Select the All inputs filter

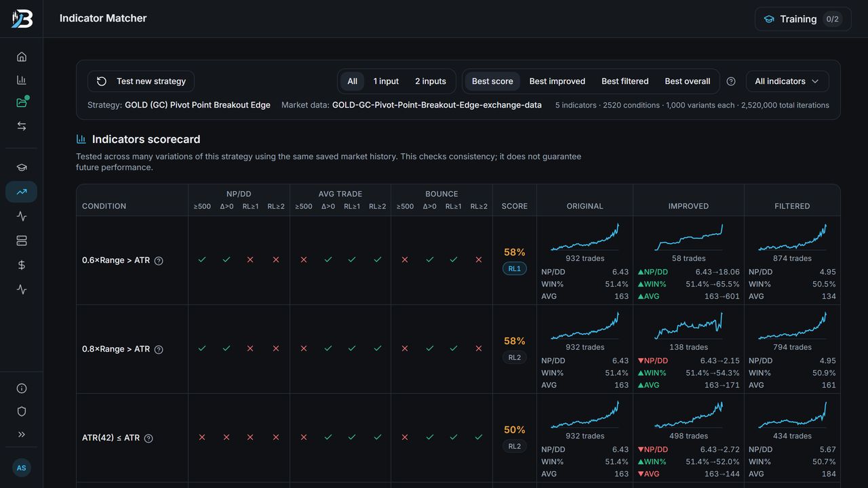coord(353,81)
